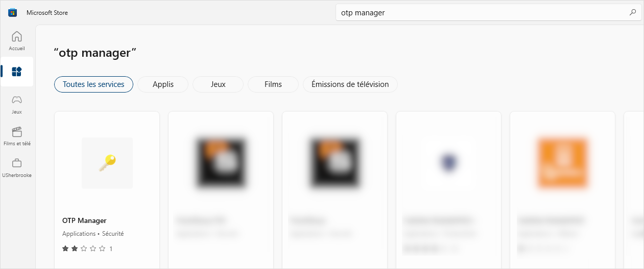
Task: Open the OTP Manager app title
Action: click(84, 221)
